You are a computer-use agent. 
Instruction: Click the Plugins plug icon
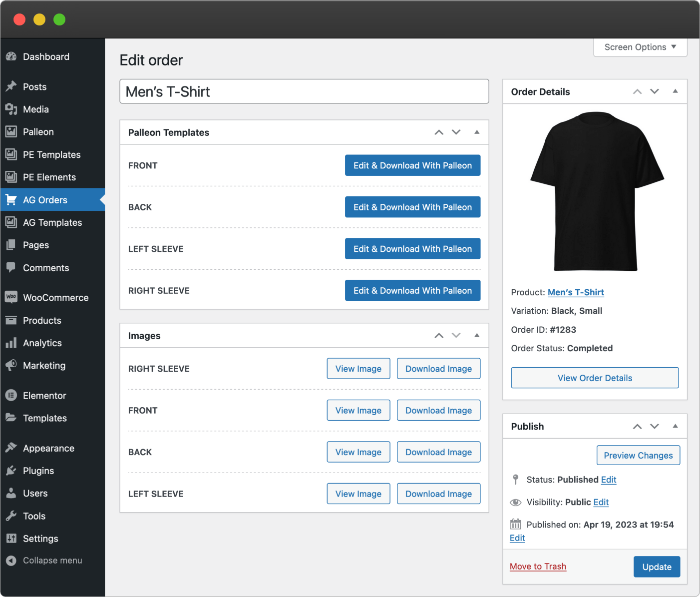click(11, 471)
